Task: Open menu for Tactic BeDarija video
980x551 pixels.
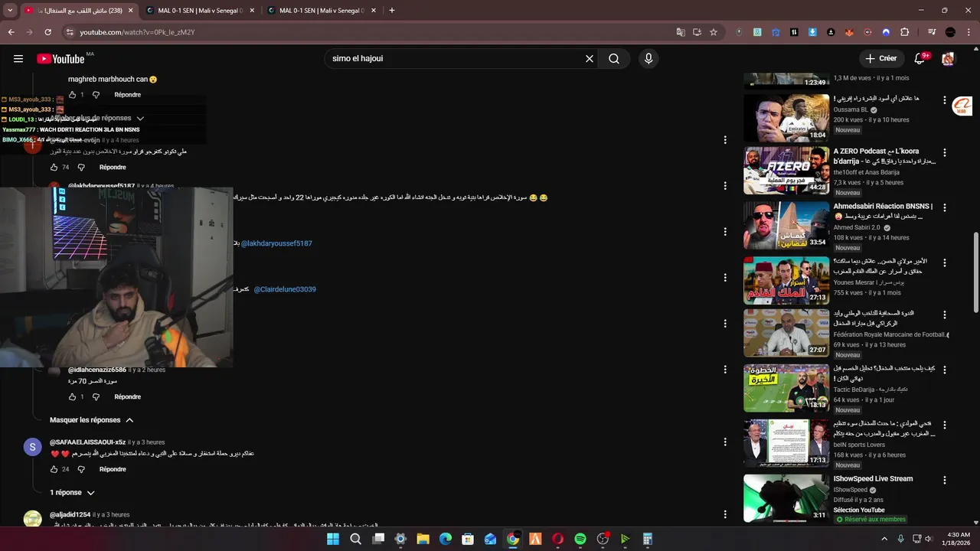Action: 945,370
